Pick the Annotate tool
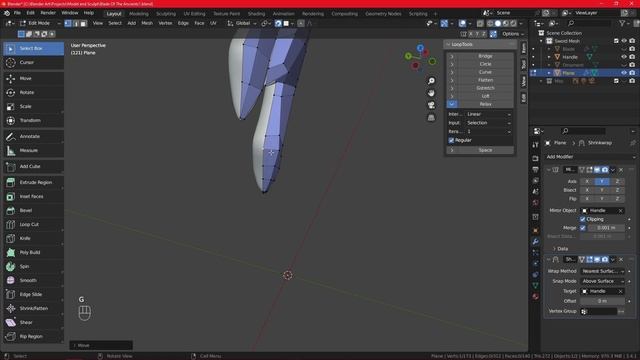Screen dimensions: 640x360 pos(33,136)
